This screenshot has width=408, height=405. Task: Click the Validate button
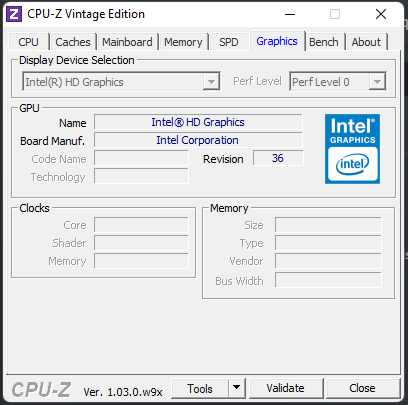click(x=286, y=388)
